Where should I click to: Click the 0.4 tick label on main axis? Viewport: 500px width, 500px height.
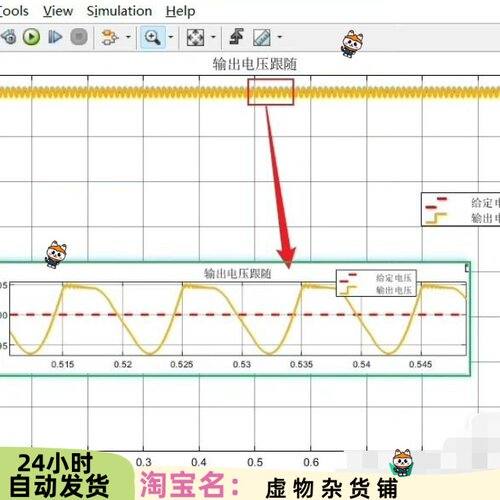coord(199,462)
